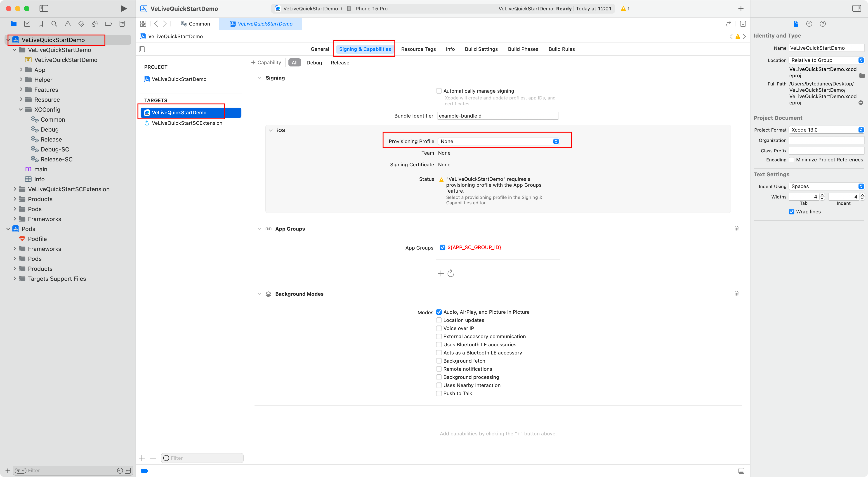Open the Bookmark navigator icon
The image size is (868, 477).
tap(41, 24)
